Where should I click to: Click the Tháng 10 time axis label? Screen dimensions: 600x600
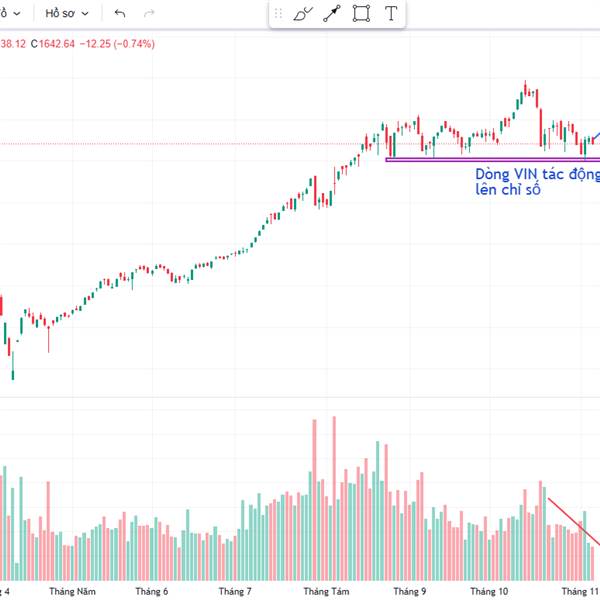pos(489,591)
